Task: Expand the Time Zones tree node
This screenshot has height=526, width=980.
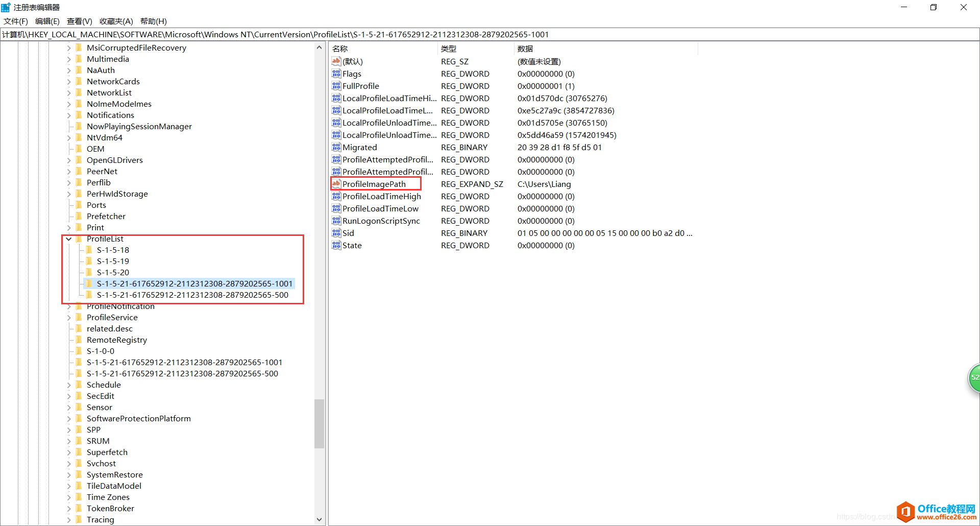Action: coord(69,497)
